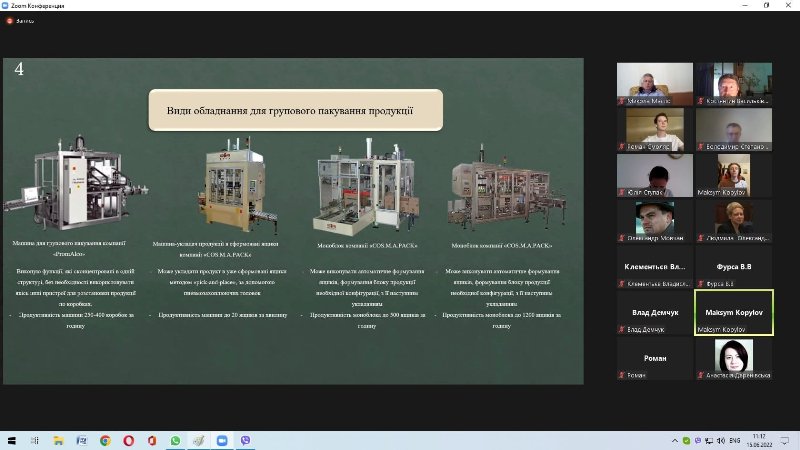Select the Роман participant tile

tap(655, 358)
